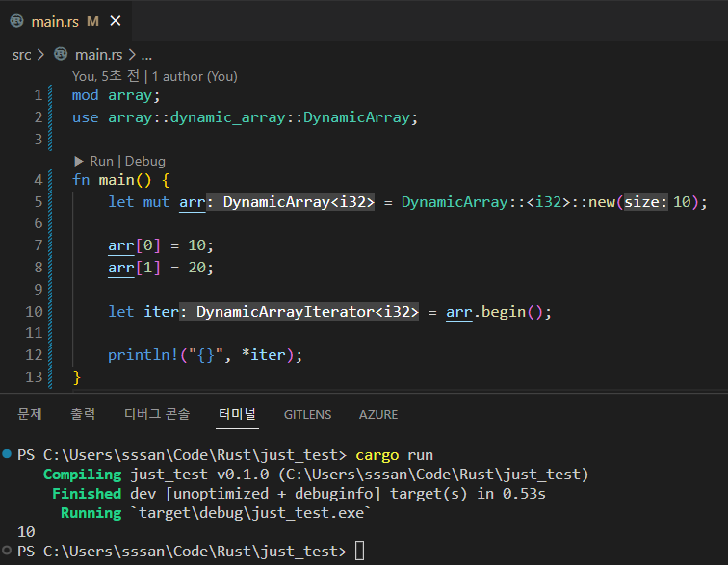
Task: Click the Rust file icon in main.rs tab
Action: pyautogui.click(x=16, y=20)
